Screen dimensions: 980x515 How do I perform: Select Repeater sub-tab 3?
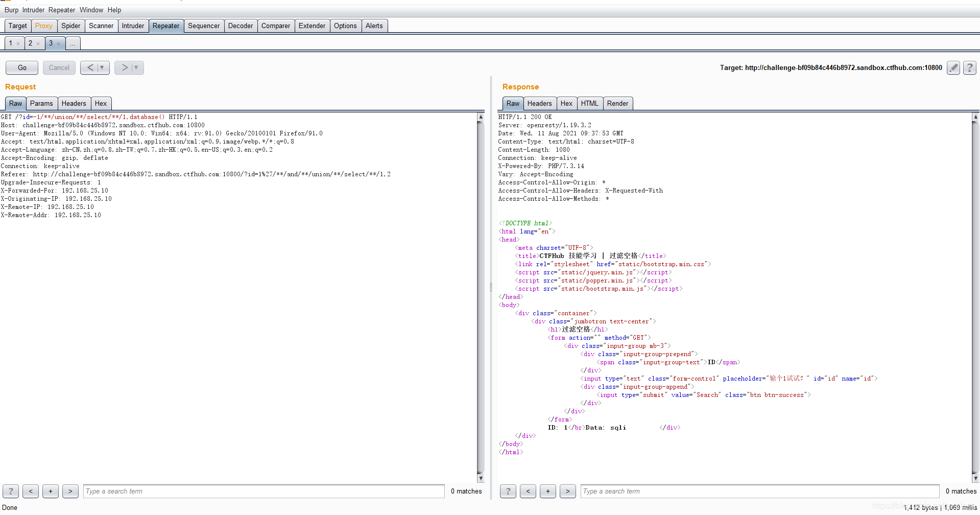(x=51, y=43)
